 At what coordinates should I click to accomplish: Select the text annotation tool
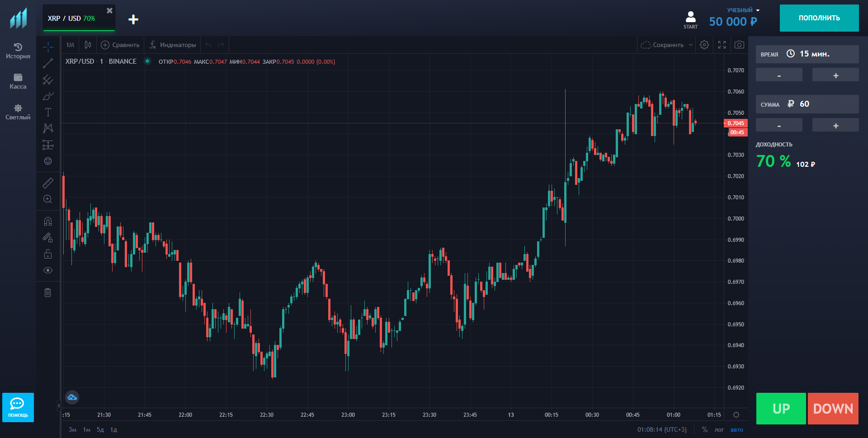tap(48, 112)
